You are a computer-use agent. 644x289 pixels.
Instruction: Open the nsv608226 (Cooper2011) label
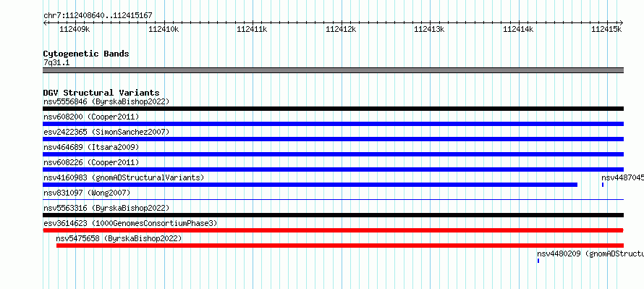tap(91, 162)
